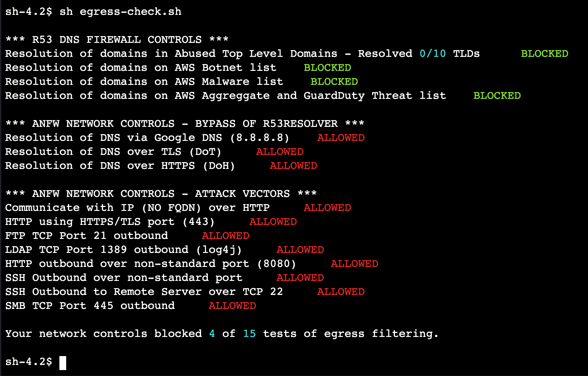The height and width of the screenshot is (376, 588).
Task: Click BLOCKED status for Abused Top Level Domains
Action: pos(545,53)
